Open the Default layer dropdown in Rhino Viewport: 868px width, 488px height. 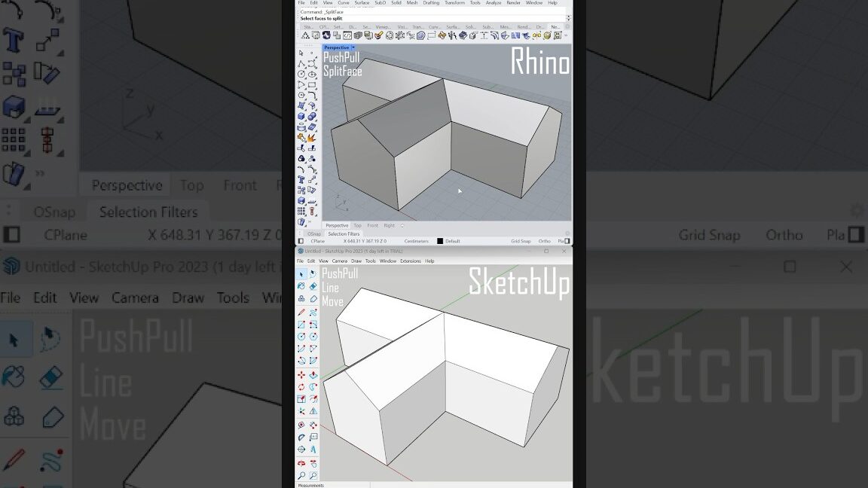453,240
